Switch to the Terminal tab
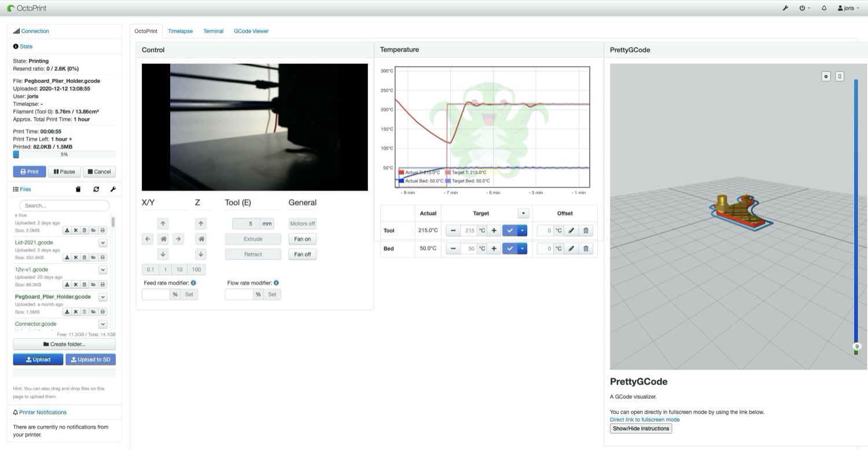The image size is (868, 450). tap(214, 31)
